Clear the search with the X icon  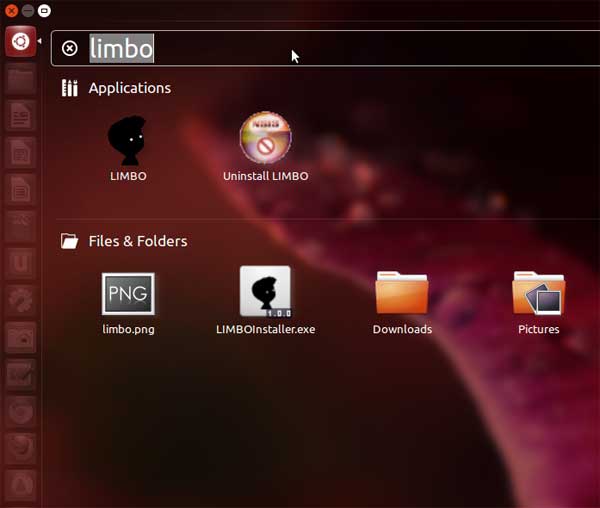(70, 49)
